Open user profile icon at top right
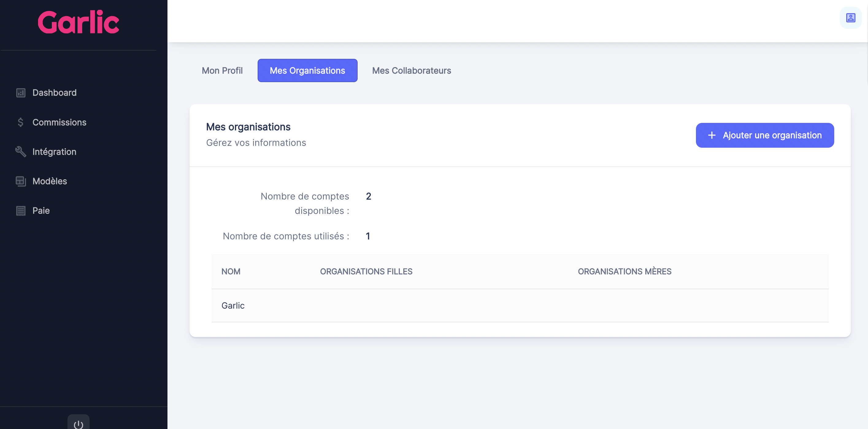This screenshot has width=868, height=429. 850,18
